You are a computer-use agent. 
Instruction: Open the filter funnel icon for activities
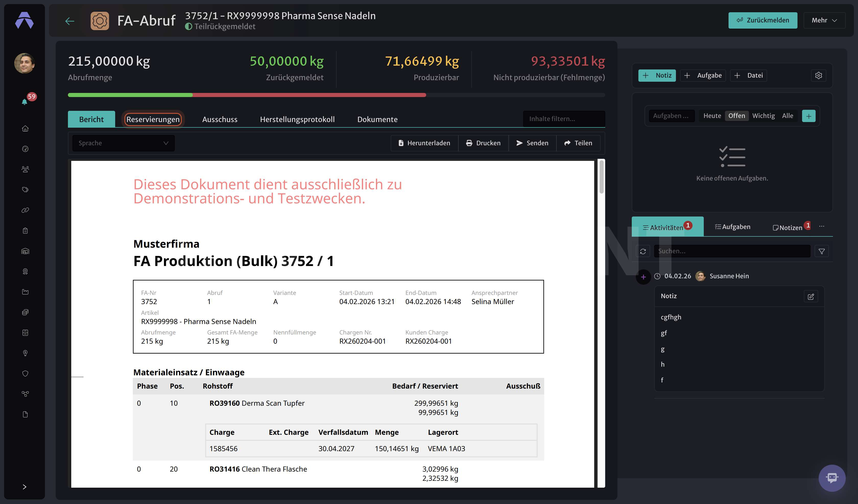[821, 251]
